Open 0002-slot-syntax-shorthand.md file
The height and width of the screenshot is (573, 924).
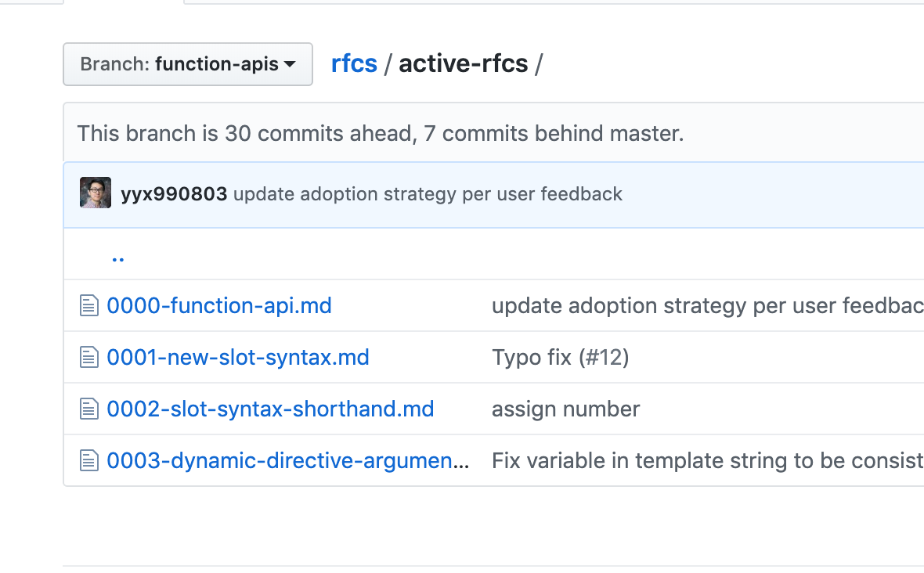pos(270,409)
